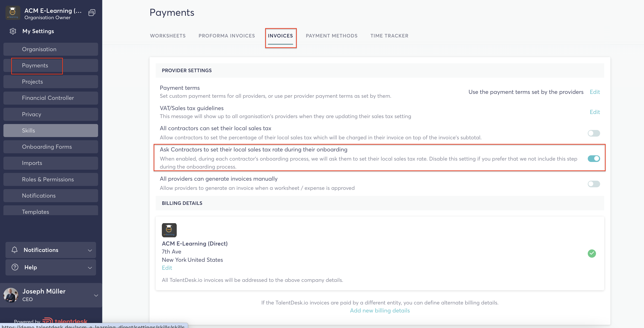Click the billing details company logo

pos(169,230)
